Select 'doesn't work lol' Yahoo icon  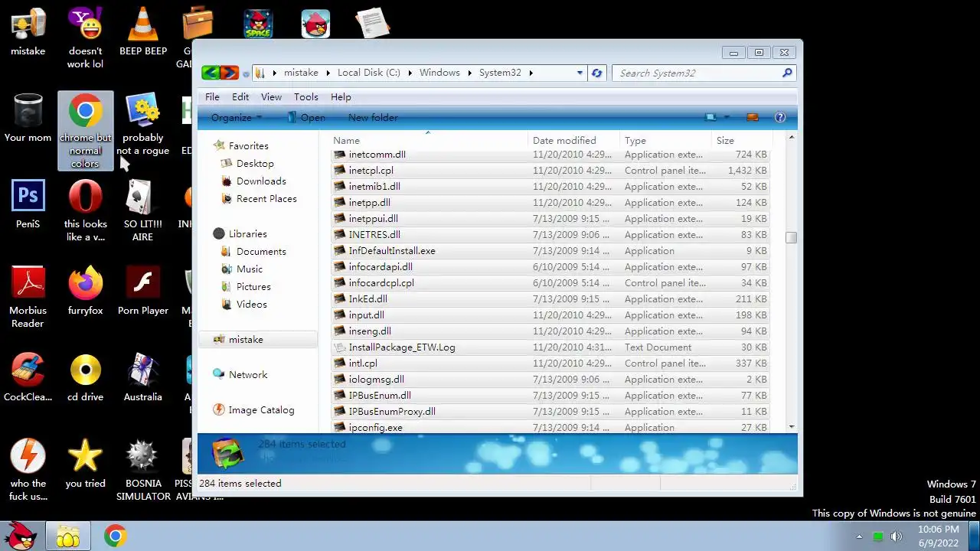click(x=85, y=38)
